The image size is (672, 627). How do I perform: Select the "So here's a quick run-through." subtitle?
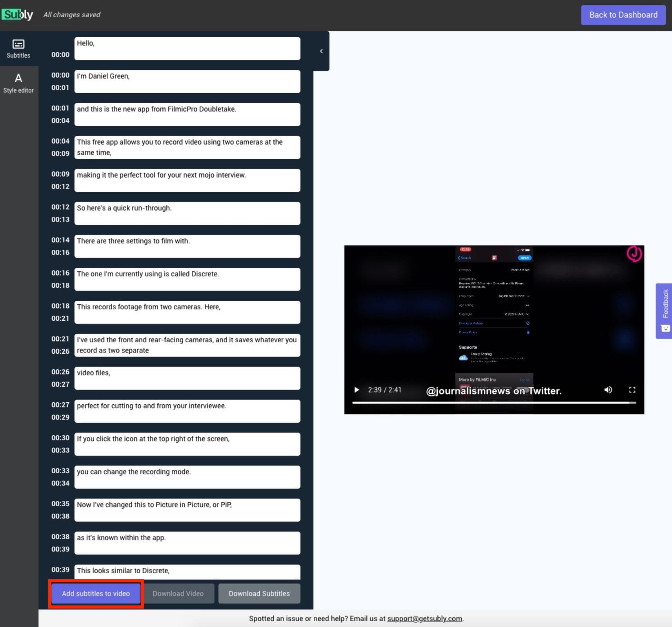coord(187,213)
